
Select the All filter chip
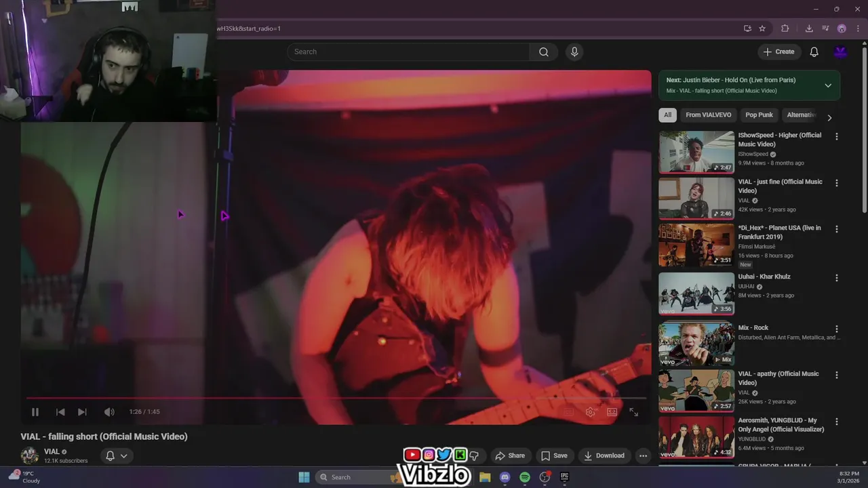[x=667, y=115]
